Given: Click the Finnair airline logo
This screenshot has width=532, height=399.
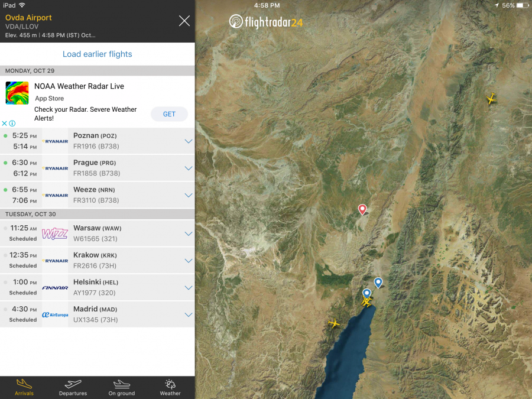Looking at the screenshot, I should (55, 288).
